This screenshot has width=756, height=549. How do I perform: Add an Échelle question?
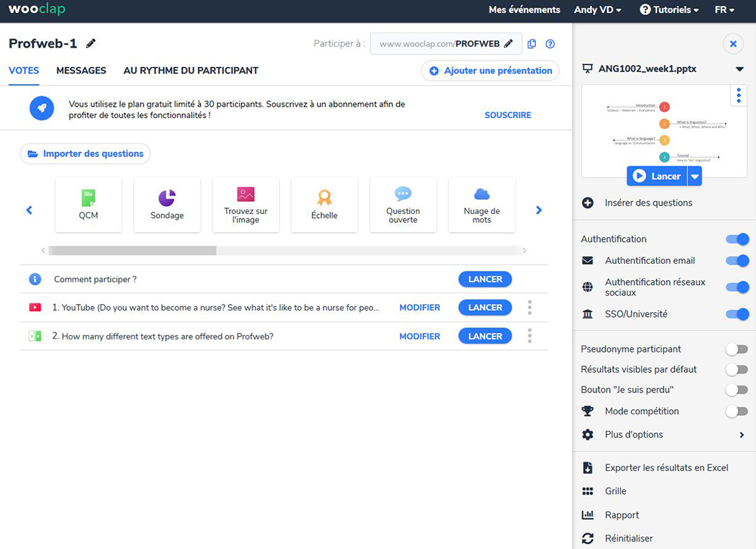(324, 204)
